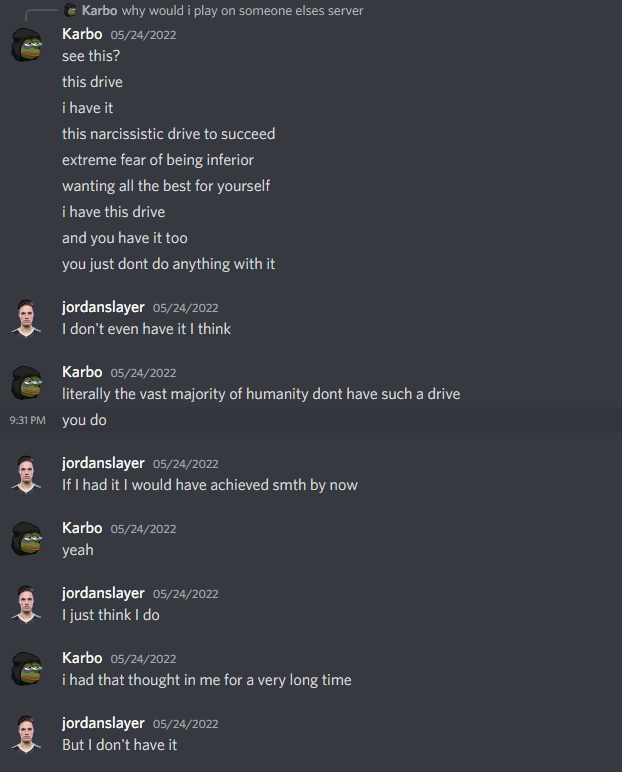This screenshot has width=622, height=772.
Task: Open the small reply-preview avatar at the top
Action: [71, 10]
